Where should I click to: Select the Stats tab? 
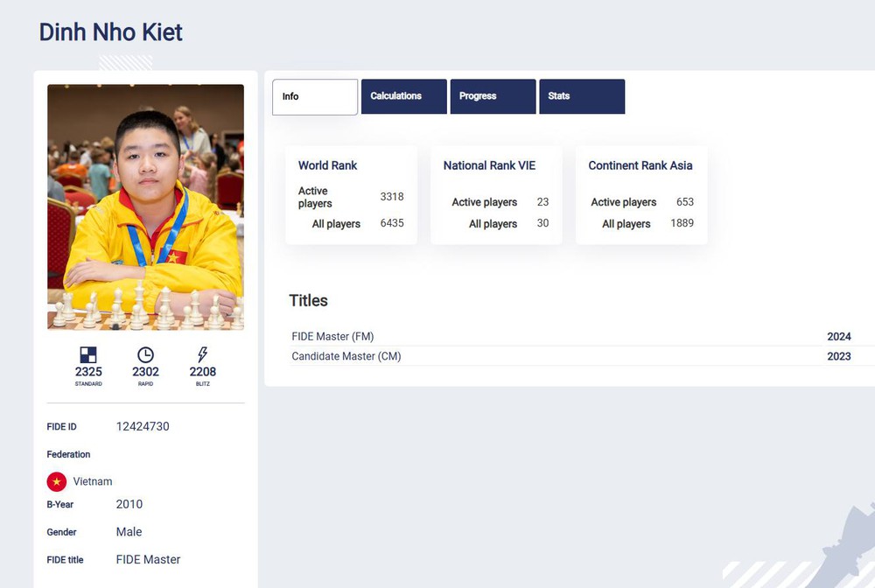click(x=582, y=96)
